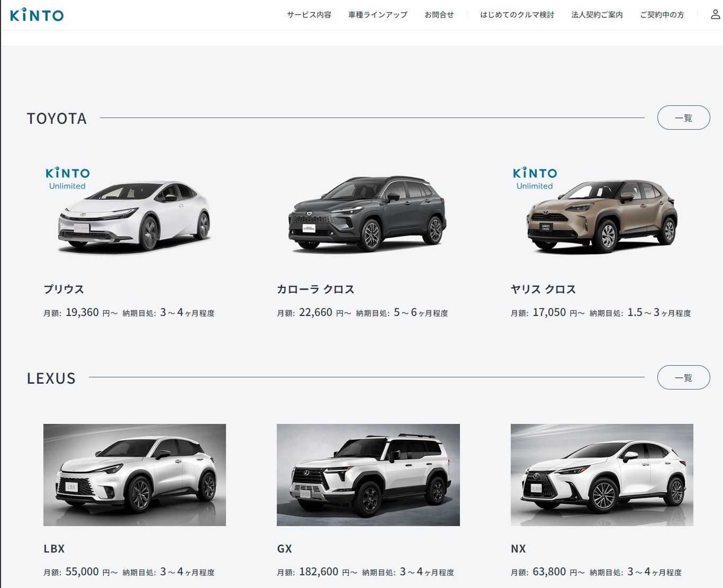723x588 pixels.
Task: Open 法人契約ご案内 link
Action: 597,15
